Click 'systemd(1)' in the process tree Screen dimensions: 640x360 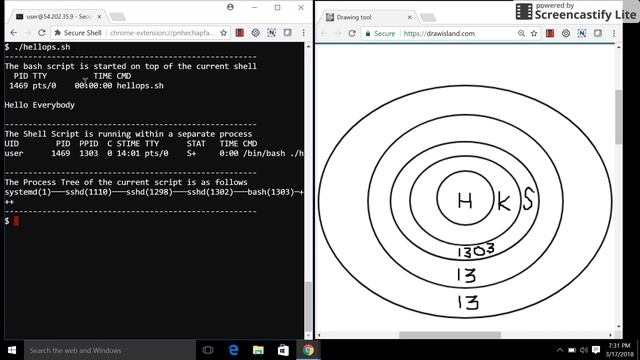(x=28, y=192)
